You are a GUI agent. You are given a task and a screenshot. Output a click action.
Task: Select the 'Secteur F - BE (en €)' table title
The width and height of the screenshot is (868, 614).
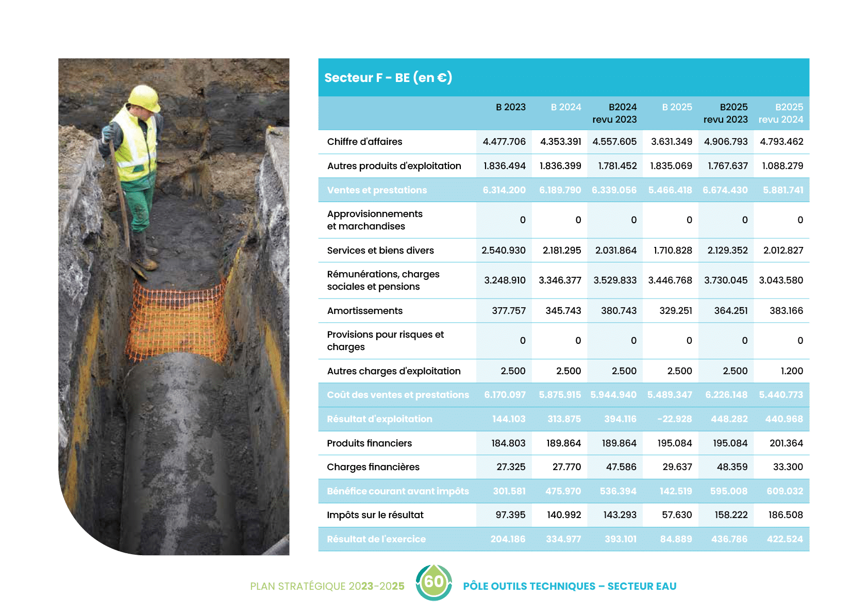388,78
